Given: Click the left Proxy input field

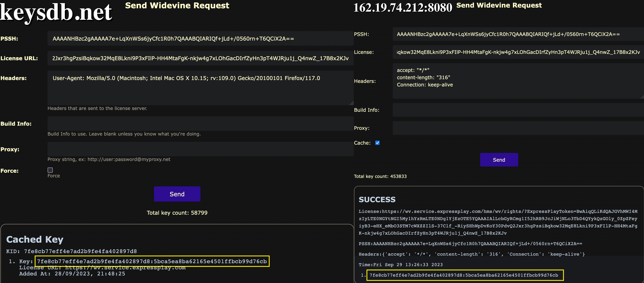Looking at the screenshot, I should click(200, 149).
